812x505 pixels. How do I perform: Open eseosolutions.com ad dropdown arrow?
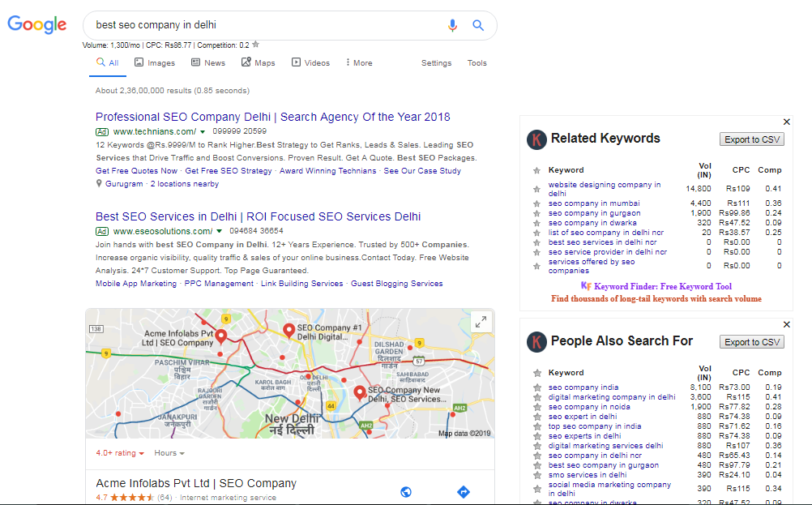pyautogui.click(x=219, y=232)
